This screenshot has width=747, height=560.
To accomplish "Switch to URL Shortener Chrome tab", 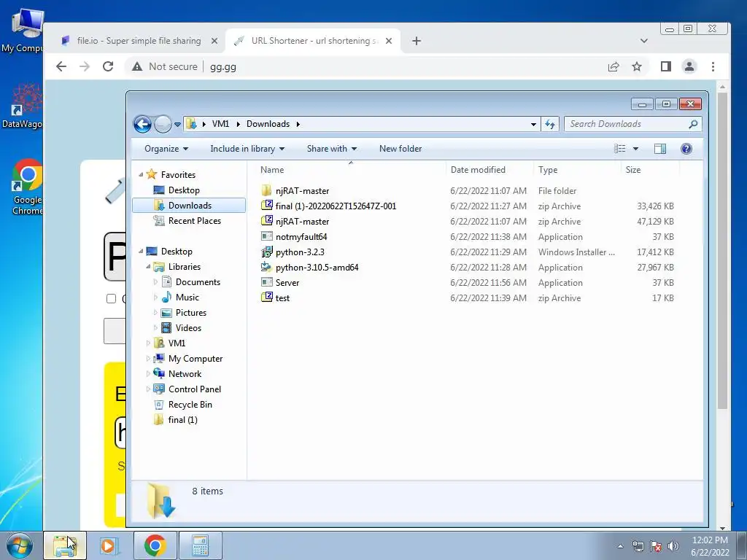I will pyautogui.click(x=312, y=41).
